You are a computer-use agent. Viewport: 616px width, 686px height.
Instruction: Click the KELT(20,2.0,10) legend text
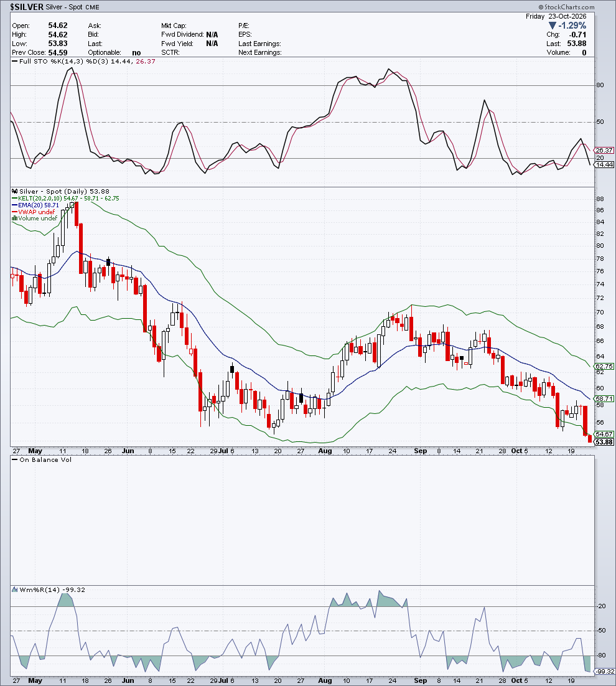point(68,198)
